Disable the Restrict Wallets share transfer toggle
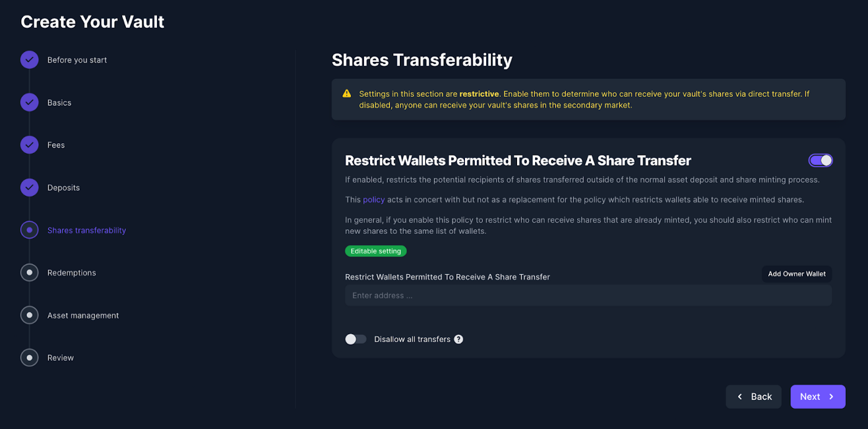868x429 pixels. click(820, 161)
